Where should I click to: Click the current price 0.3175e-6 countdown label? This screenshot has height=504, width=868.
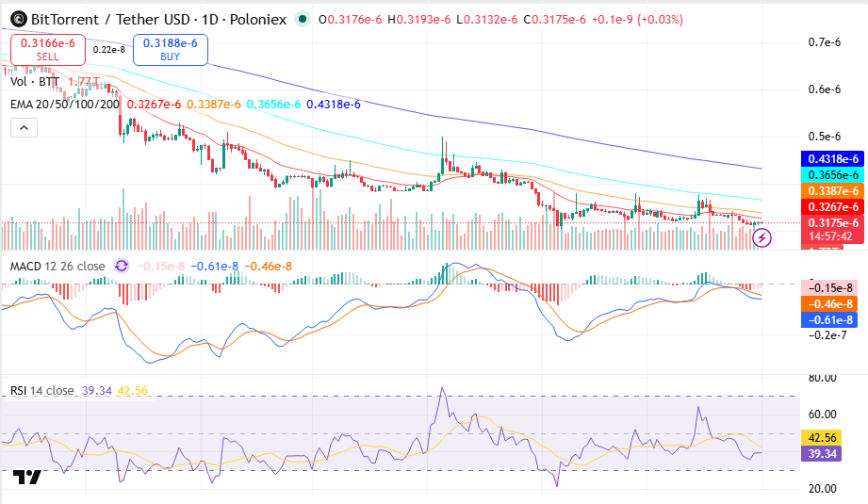832,229
